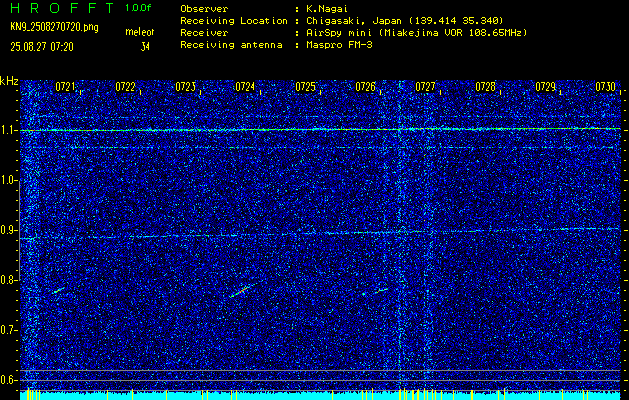Screen dimensions: 629x400
Task: Click the 0721 time marker
Action: [x=65, y=87]
